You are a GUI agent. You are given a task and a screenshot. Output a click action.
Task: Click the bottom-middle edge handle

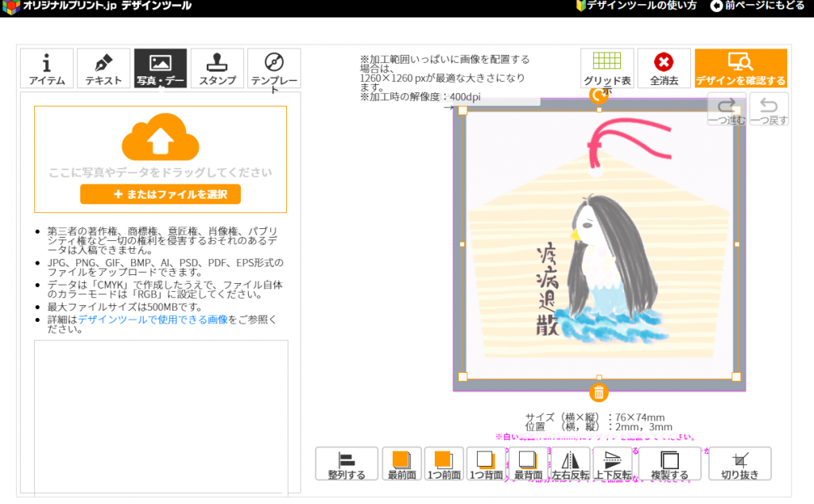click(x=599, y=378)
